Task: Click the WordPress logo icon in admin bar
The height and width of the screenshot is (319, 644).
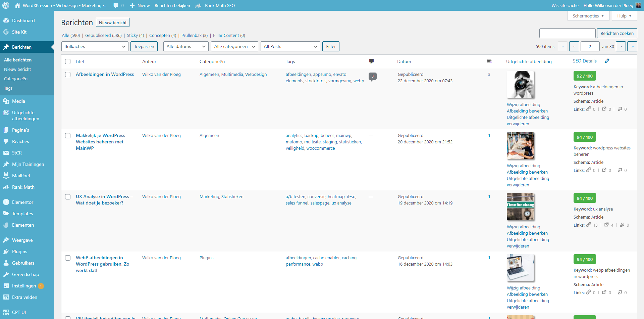Action: [6, 5]
